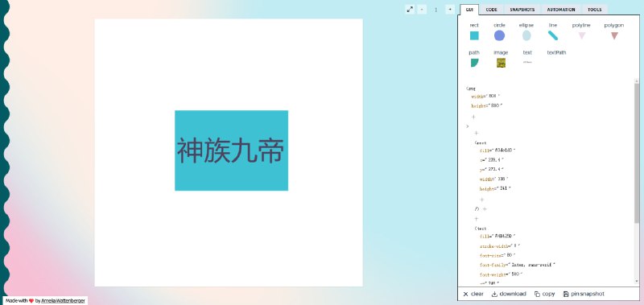Zoom out with the minus button
The height and width of the screenshot is (305, 644).
pos(422,10)
